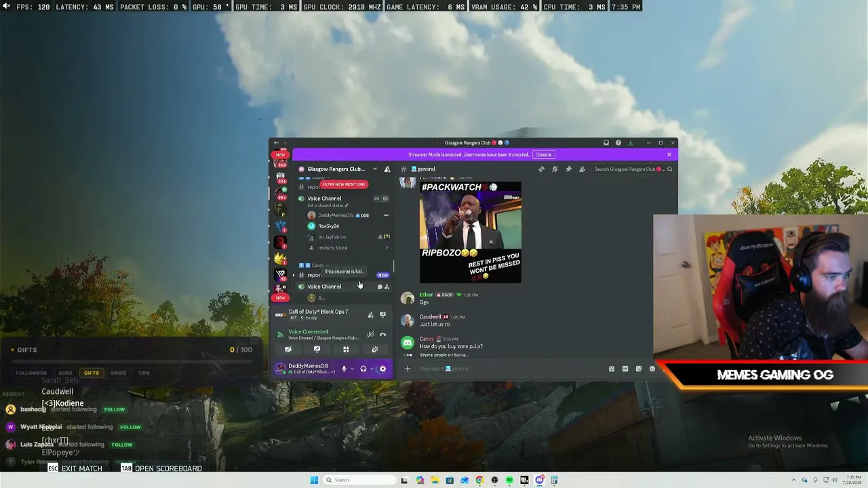Invite friends icon beside Call of Duty

370,314
